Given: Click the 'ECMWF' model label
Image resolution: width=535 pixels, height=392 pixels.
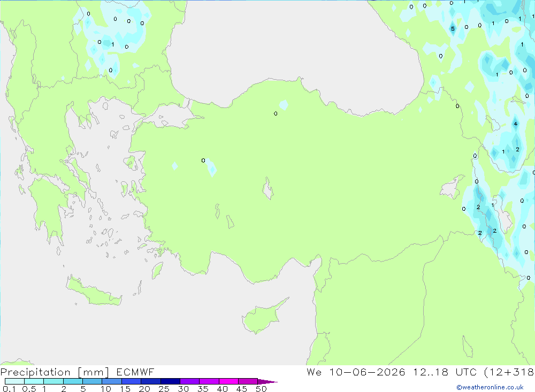Looking at the screenshot, I should coord(135,372).
